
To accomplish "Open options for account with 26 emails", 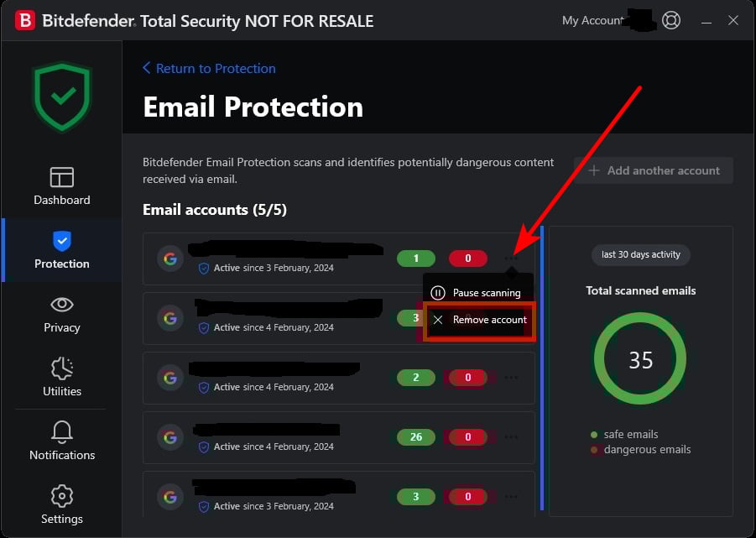I will pyautogui.click(x=510, y=437).
